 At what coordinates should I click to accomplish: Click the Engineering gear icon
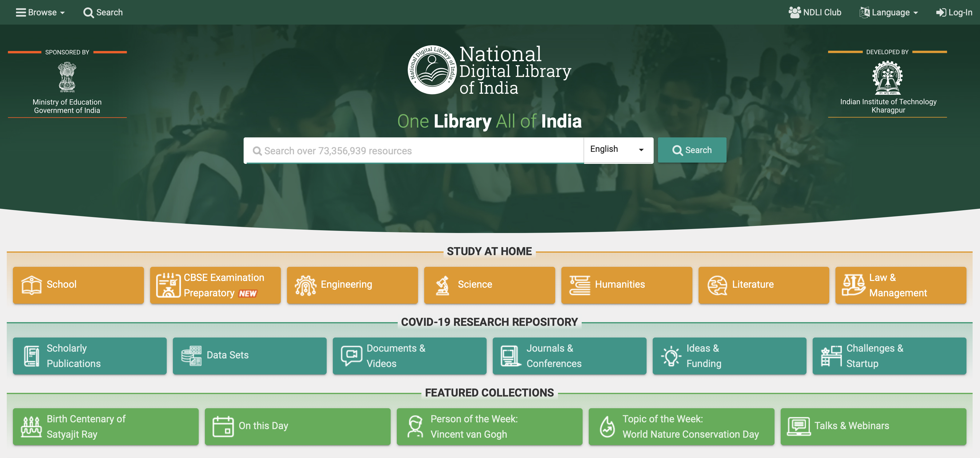(305, 286)
